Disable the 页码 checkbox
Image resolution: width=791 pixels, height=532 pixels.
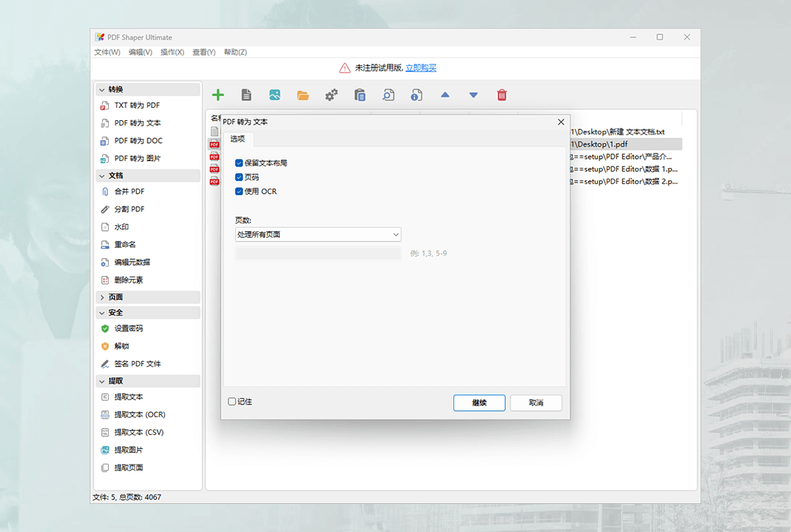tap(240, 177)
